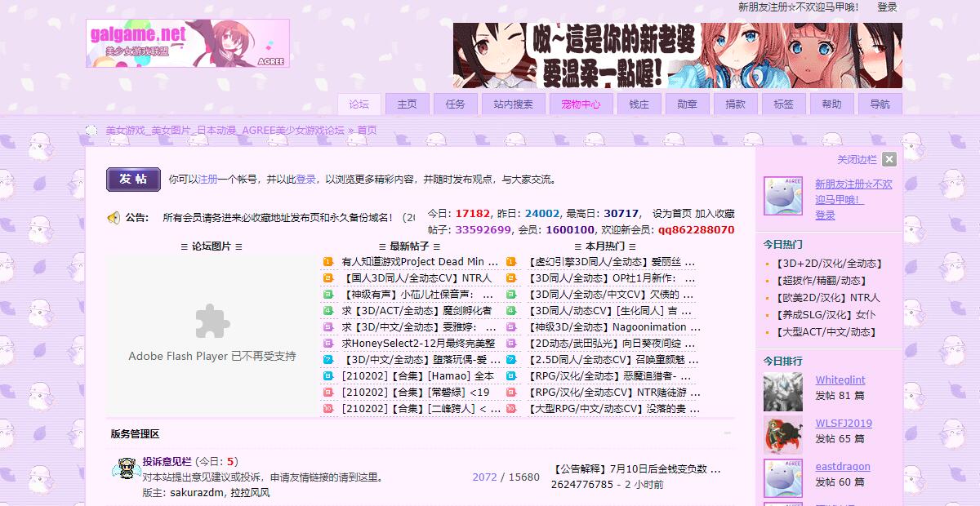Viewport: 980px width, 506px height.
Task: Click the galgame.net site logo
Action: pos(188,43)
